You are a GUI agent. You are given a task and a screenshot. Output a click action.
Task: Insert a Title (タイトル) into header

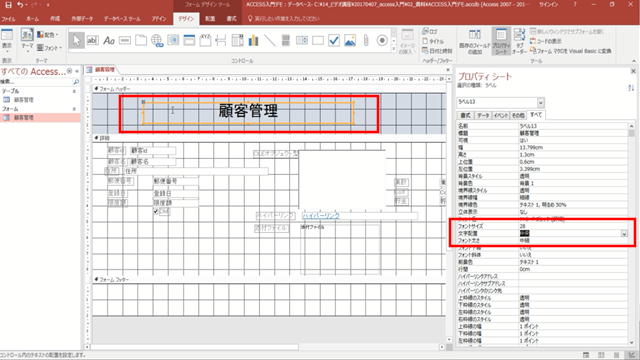[433, 41]
